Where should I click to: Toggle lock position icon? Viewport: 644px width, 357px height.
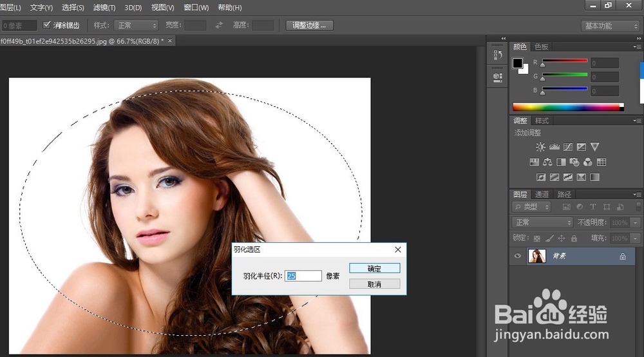562,238
